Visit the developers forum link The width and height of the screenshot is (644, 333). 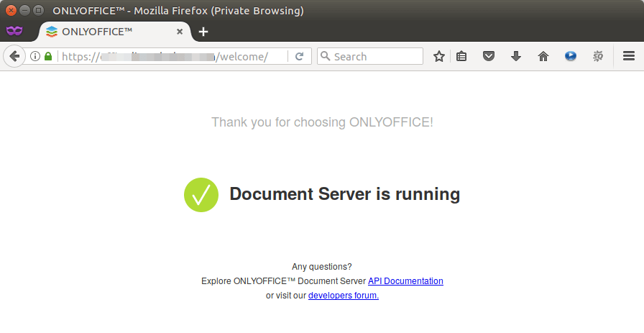[344, 295]
